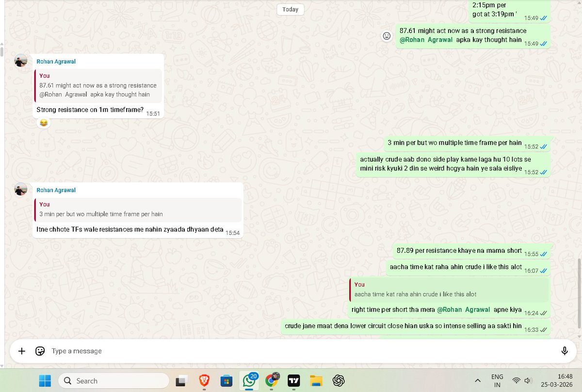
Task: Expand the hidden system tray icons chevron
Action: click(478, 381)
